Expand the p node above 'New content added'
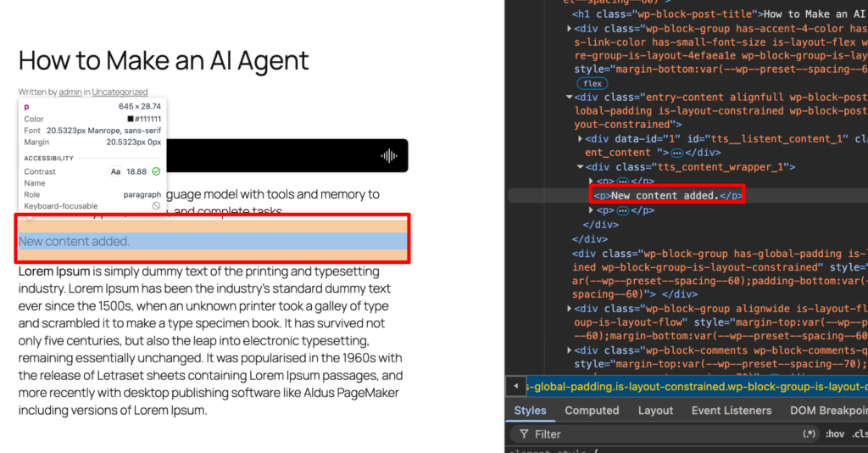The height and width of the screenshot is (453, 868). pos(591,181)
